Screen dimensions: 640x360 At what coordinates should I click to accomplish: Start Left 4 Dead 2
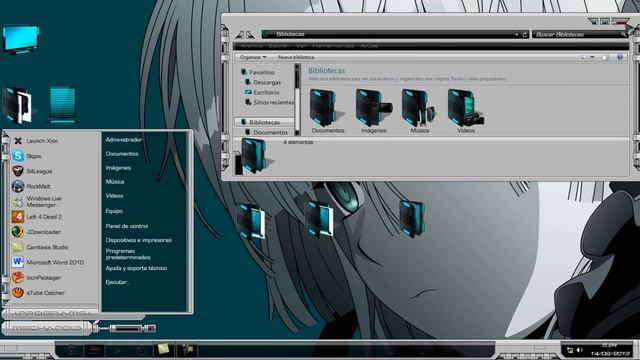pos(37,217)
